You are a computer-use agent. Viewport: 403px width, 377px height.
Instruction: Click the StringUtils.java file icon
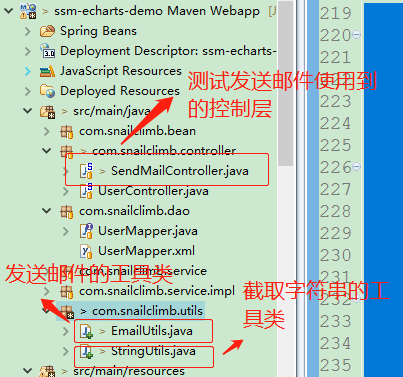[86, 351]
